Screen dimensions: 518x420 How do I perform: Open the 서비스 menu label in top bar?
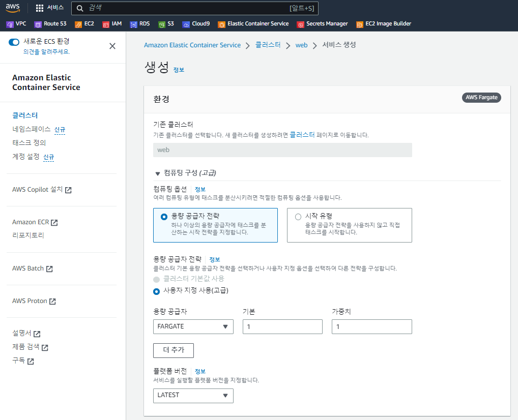pos(55,8)
